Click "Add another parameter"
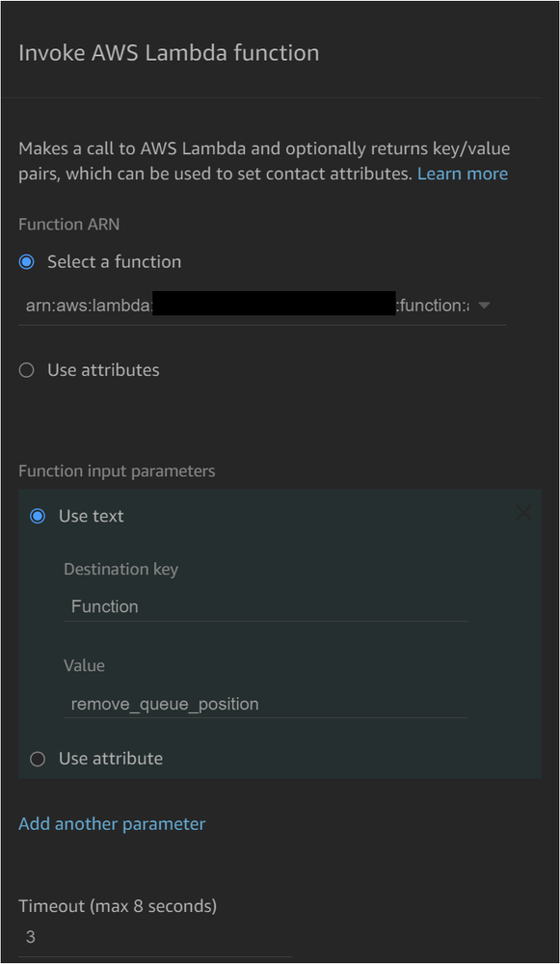Viewport: 560px width, 964px height. tap(112, 823)
